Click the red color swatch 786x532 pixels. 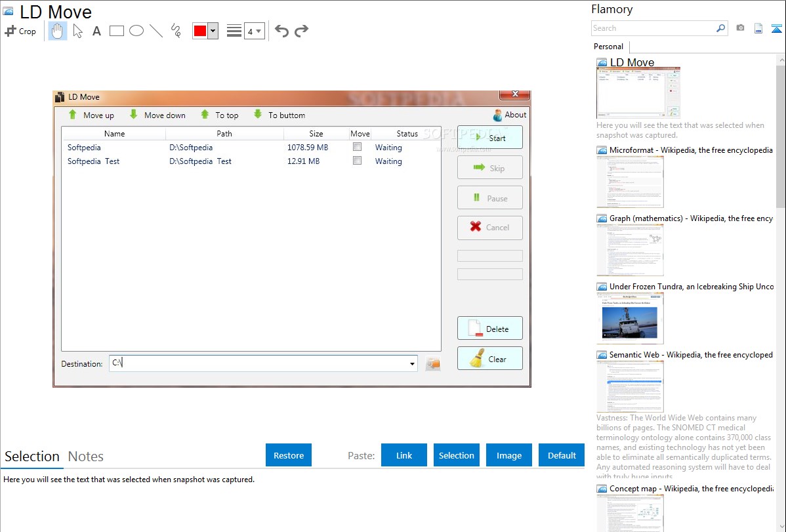(x=200, y=31)
